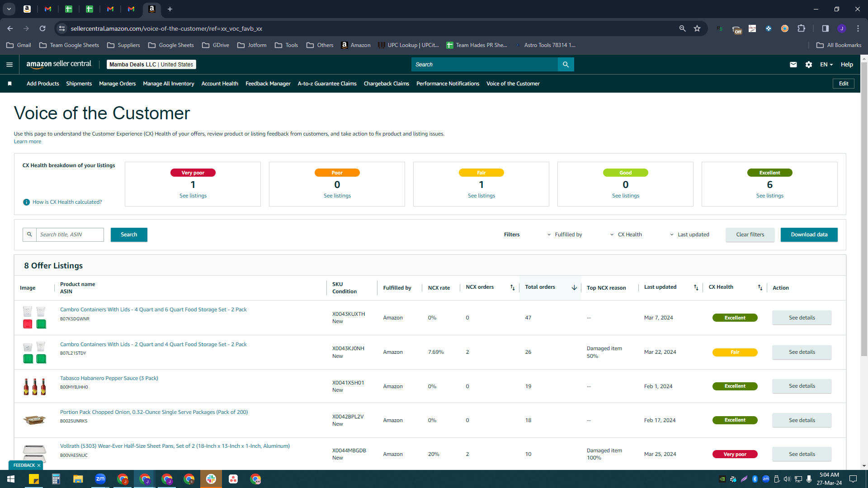Close the Feedback tab with X
The image size is (868, 488).
tap(39, 465)
